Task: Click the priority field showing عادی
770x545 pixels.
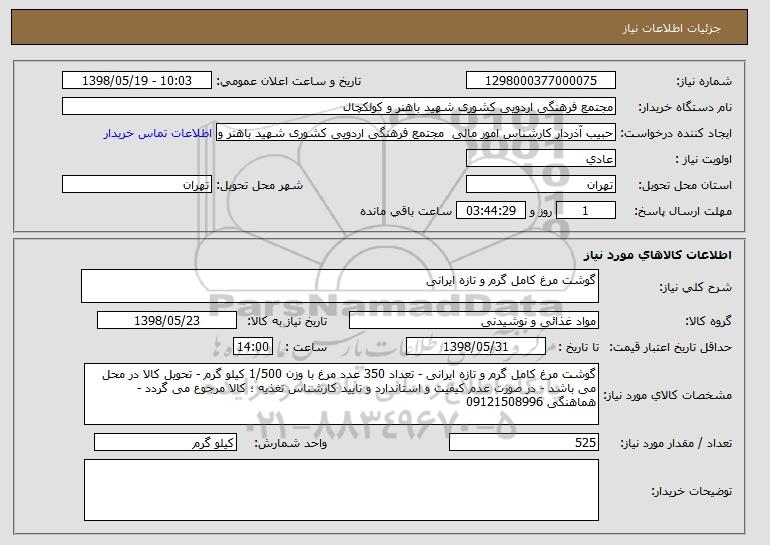Action: point(541,159)
